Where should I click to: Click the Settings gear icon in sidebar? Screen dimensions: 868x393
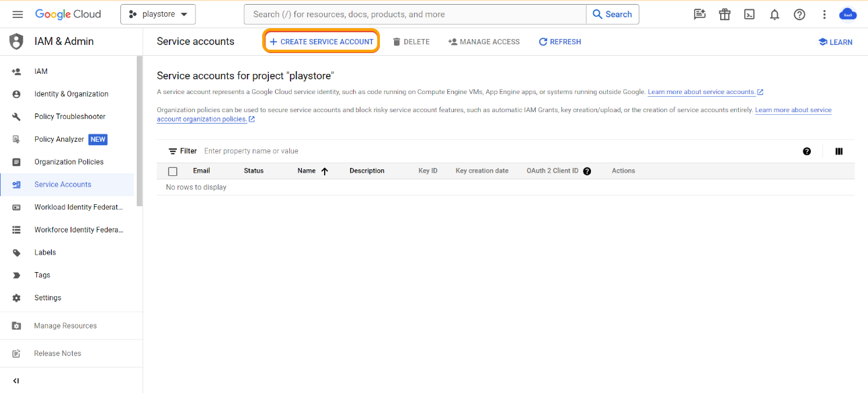(x=16, y=298)
